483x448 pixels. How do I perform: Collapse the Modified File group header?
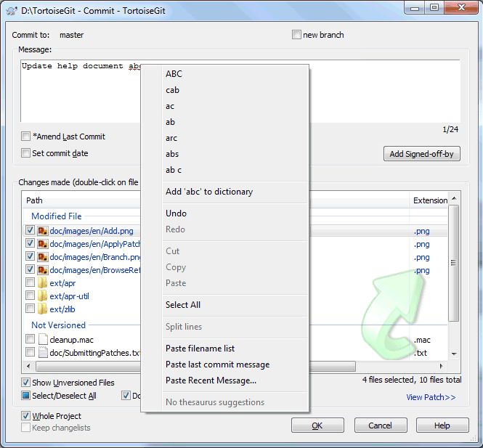[57, 216]
